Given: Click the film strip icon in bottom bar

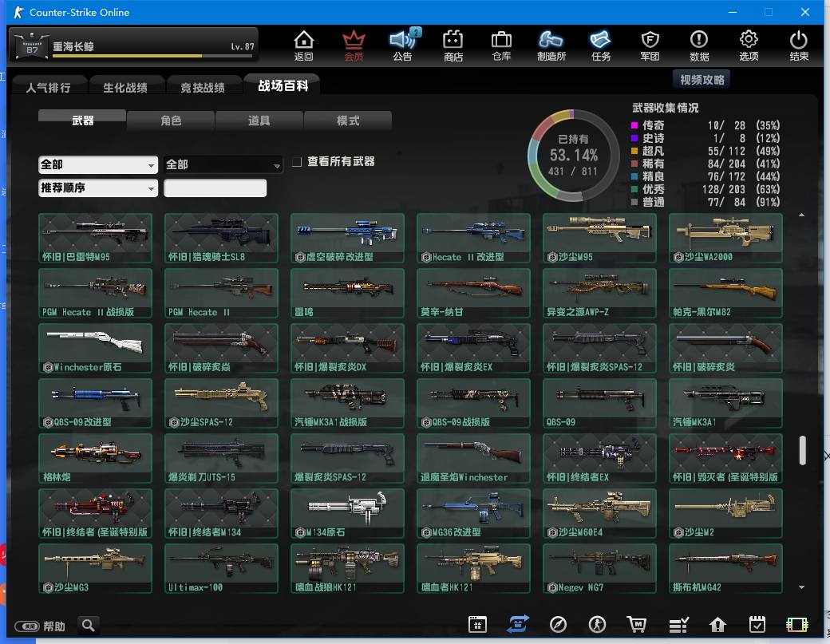Looking at the screenshot, I should tap(797, 625).
